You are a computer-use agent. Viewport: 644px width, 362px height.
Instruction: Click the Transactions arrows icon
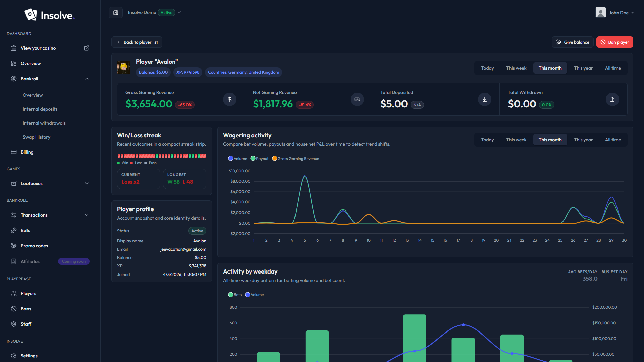(x=14, y=215)
